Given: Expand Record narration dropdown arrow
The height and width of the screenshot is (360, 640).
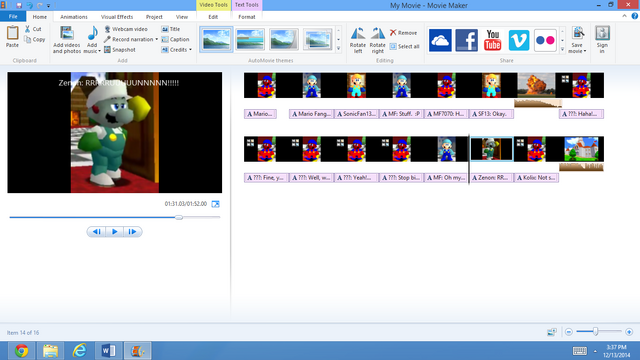Looking at the screenshot, I should point(156,40).
